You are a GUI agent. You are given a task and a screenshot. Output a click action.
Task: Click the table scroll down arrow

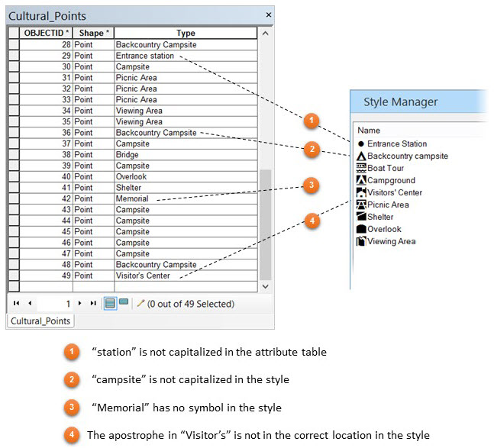point(265,286)
